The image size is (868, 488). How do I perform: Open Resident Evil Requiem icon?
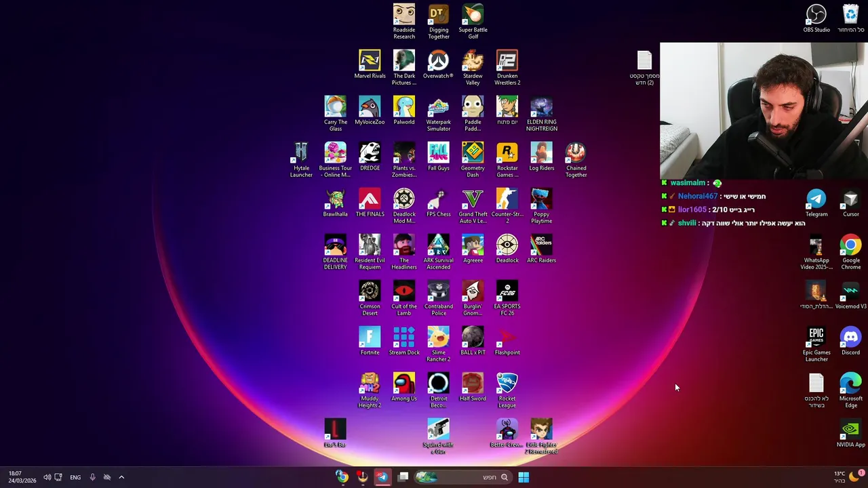coord(370,252)
